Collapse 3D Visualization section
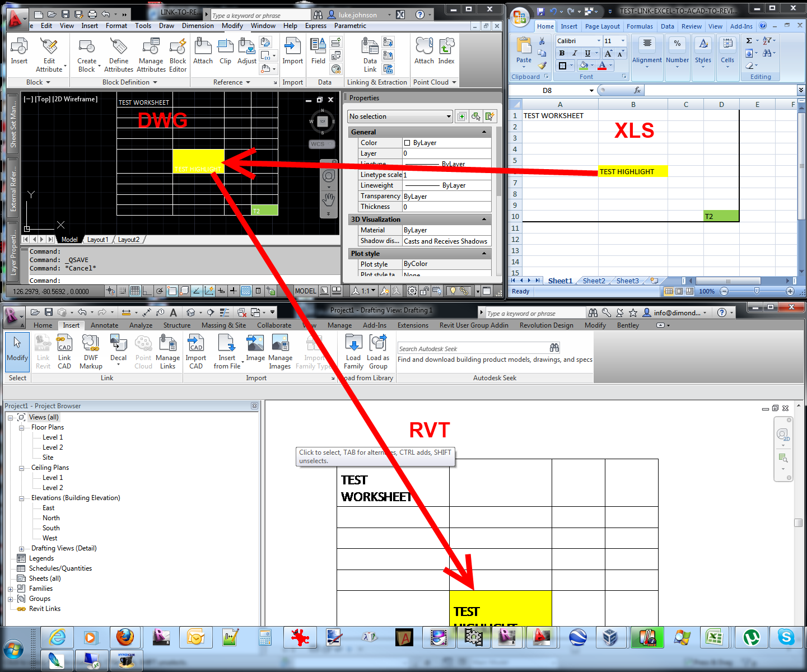The width and height of the screenshot is (807, 672). pyautogui.click(x=484, y=220)
